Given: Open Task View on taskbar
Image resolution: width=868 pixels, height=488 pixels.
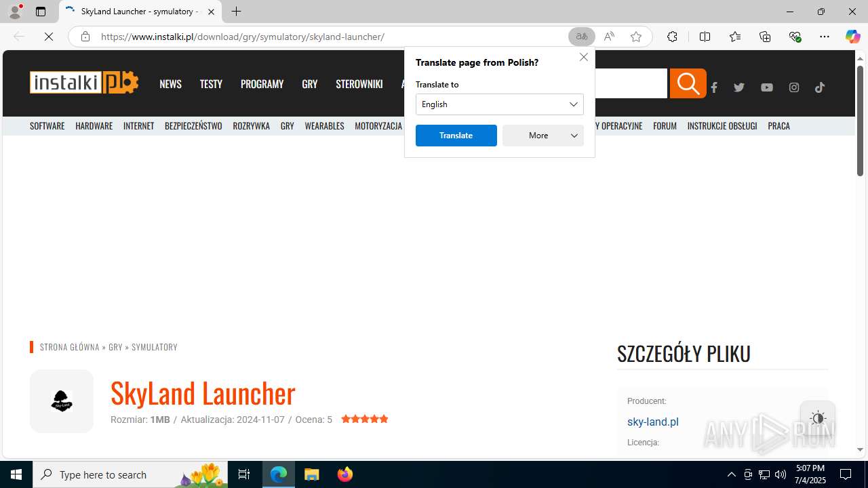Looking at the screenshot, I should pyautogui.click(x=244, y=474).
